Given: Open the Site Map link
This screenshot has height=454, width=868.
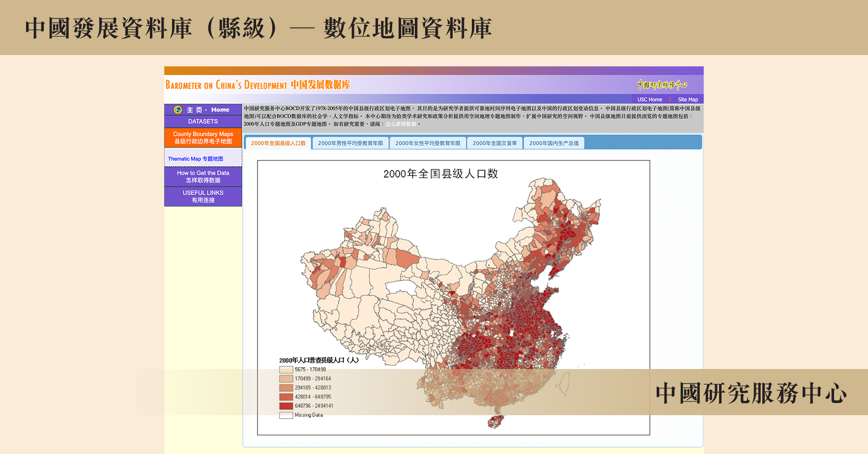Looking at the screenshot, I should click(688, 99).
